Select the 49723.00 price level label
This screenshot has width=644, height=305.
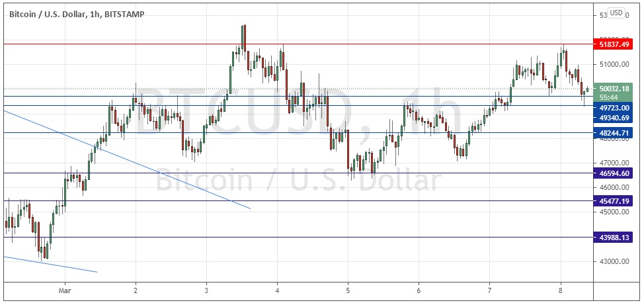pos(615,107)
